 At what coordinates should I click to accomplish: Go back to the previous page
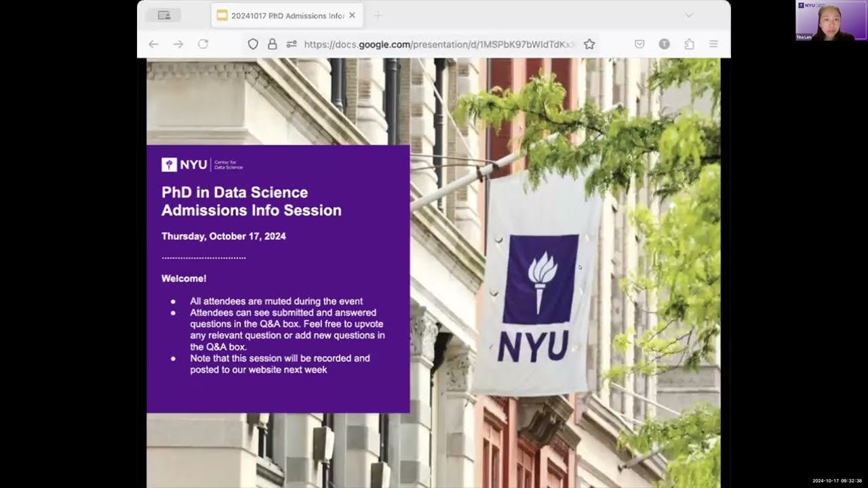click(x=153, y=44)
